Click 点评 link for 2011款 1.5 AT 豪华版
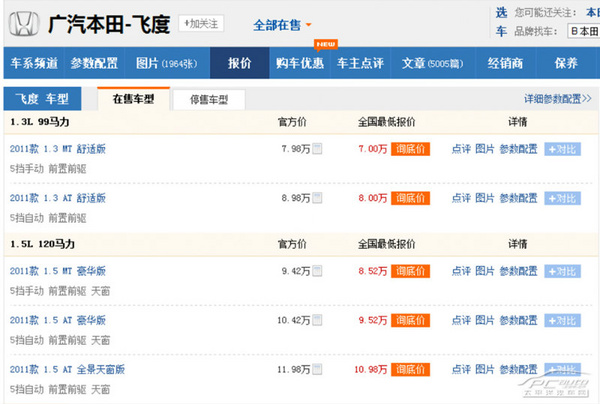600x404 pixels. pyautogui.click(x=461, y=320)
